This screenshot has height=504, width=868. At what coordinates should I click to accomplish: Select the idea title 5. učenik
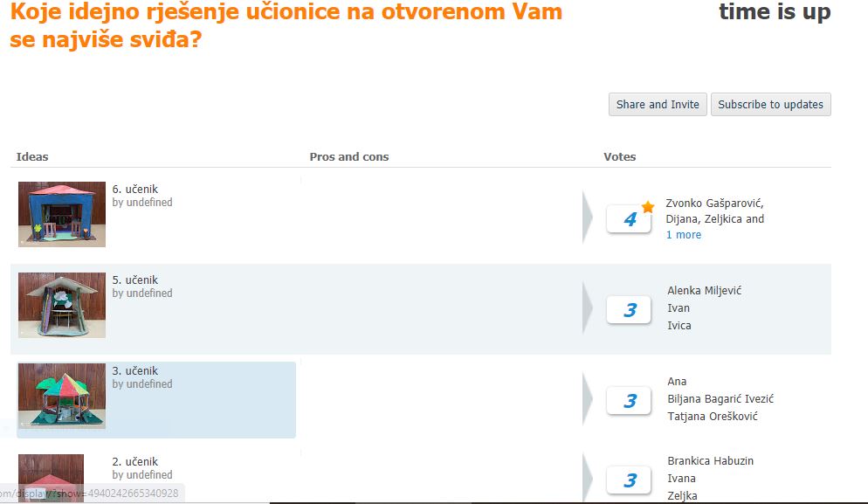(135, 280)
